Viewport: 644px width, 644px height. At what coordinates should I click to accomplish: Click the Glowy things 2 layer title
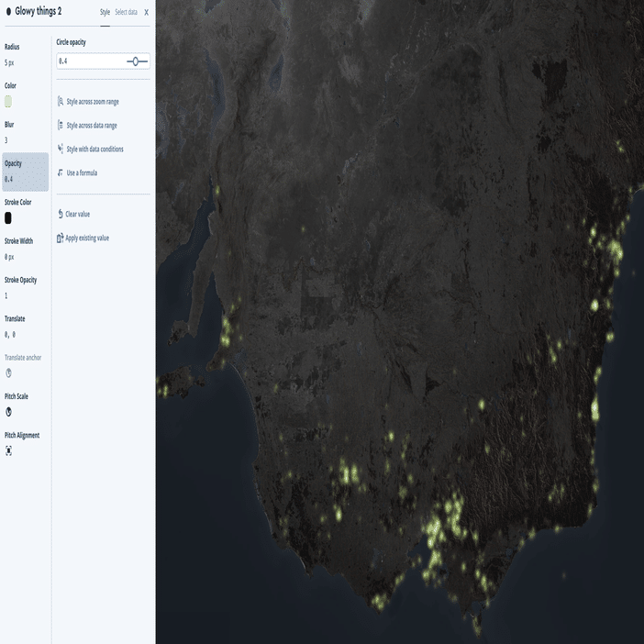39,12
